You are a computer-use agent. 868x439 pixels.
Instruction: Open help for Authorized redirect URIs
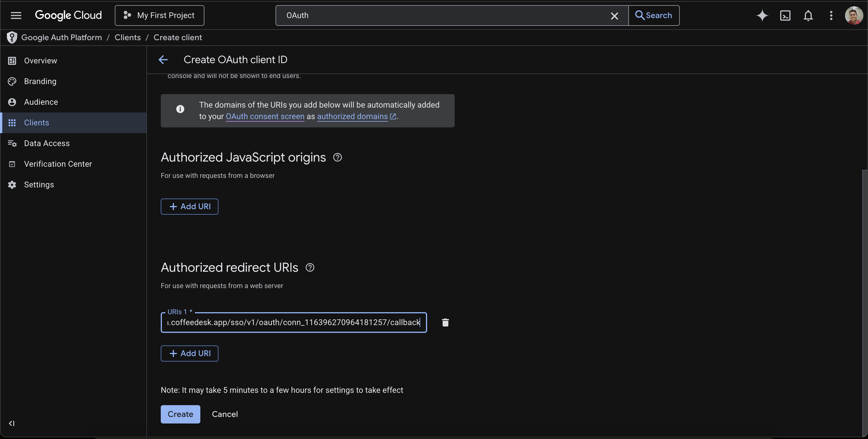click(x=310, y=267)
